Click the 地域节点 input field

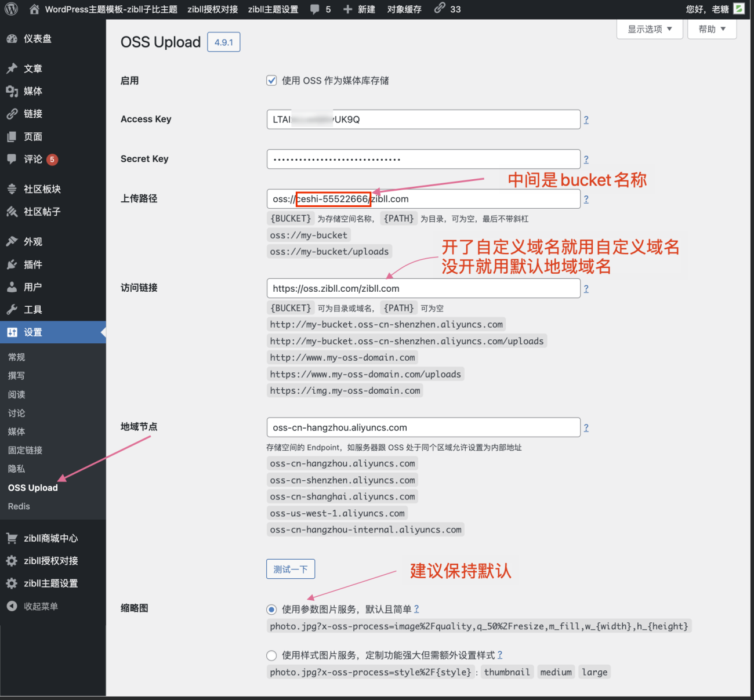(x=423, y=427)
